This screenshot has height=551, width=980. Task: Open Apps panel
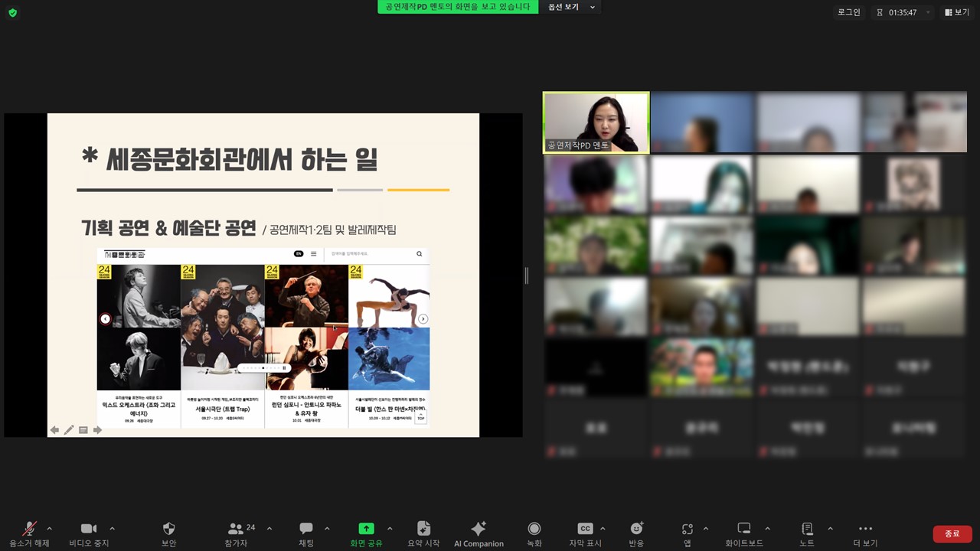[x=688, y=533]
